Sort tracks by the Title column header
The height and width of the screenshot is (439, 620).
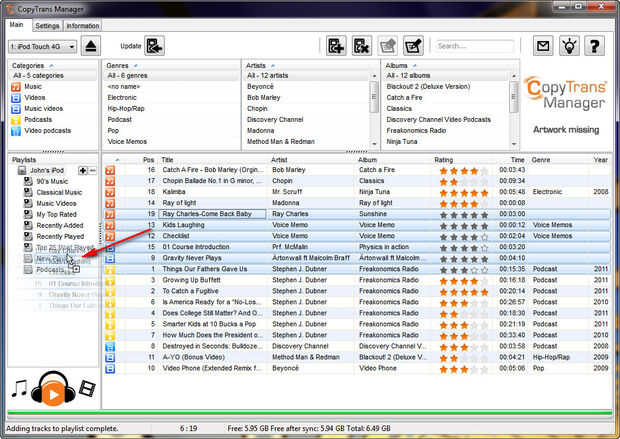[167, 160]
